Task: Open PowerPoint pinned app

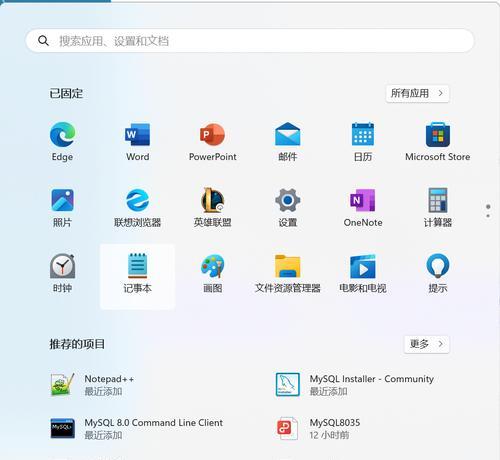Action: click(213, 141)
